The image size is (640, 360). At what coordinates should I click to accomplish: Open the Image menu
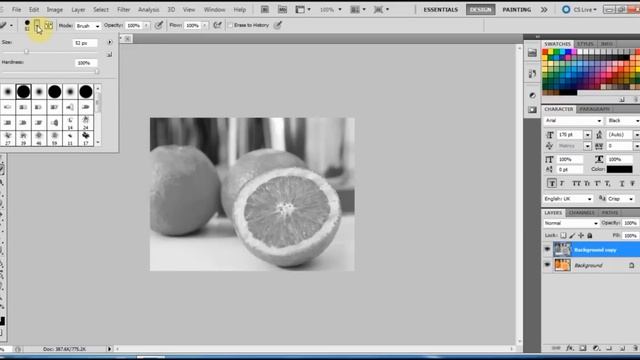(x=55, y=9)
